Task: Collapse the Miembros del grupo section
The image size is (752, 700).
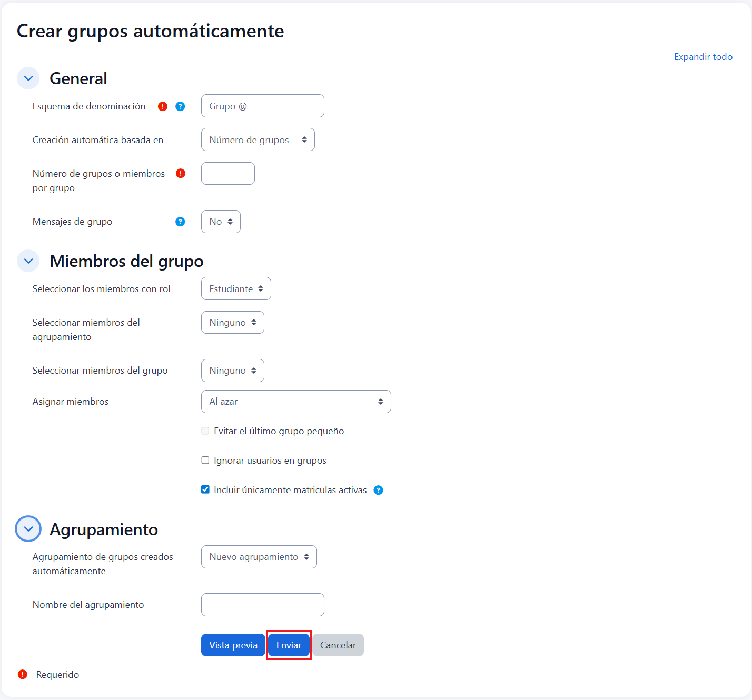Action: [x=28, y=261]
